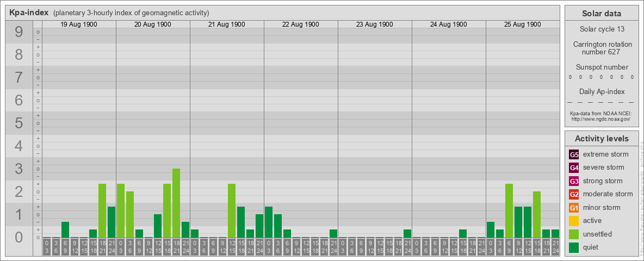644x261 pixels.
Task: Click the 19 Aug 21–24h dark green bar
Action: tap(112, 222)
